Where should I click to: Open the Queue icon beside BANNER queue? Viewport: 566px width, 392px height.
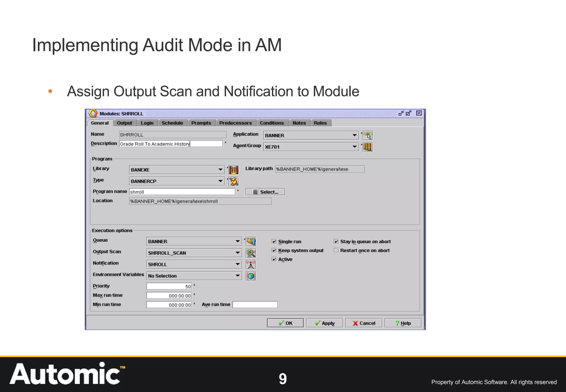coord(251,241)
